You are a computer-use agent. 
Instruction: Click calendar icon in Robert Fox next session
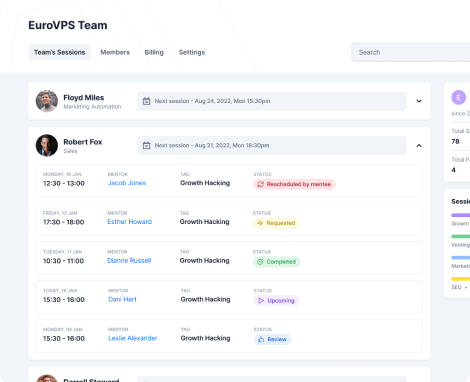(x=146, y=145)
